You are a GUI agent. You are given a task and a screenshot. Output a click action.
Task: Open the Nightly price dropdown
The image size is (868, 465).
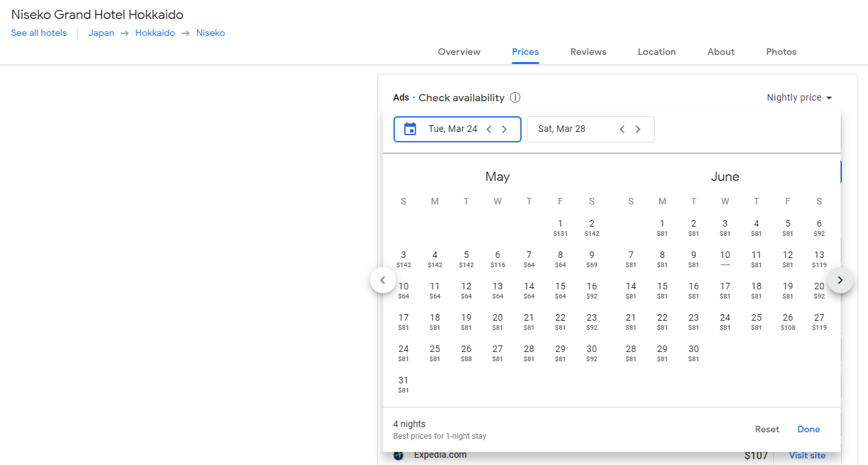799,98
